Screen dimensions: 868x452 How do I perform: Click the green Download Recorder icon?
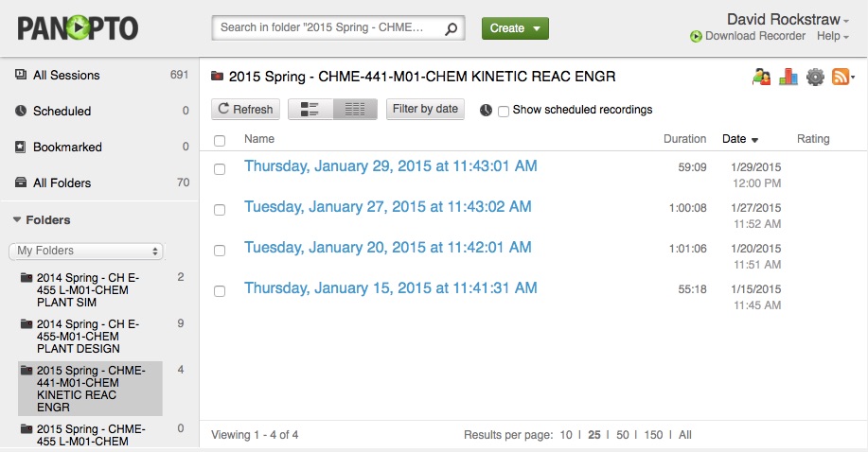696,37
